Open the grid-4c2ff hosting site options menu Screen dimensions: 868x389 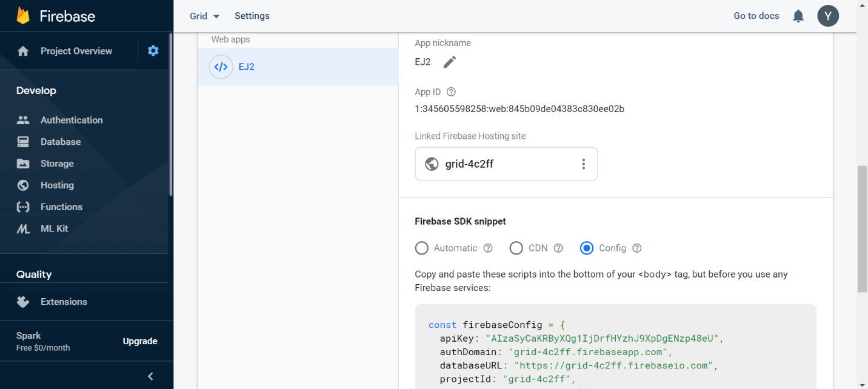coord(583,164)
